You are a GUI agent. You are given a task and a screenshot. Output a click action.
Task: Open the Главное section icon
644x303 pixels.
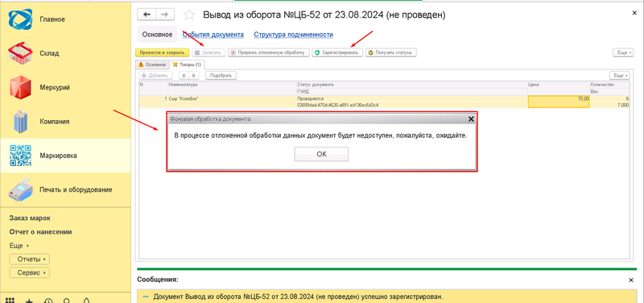pyautogui.click(x=20, y=19)
